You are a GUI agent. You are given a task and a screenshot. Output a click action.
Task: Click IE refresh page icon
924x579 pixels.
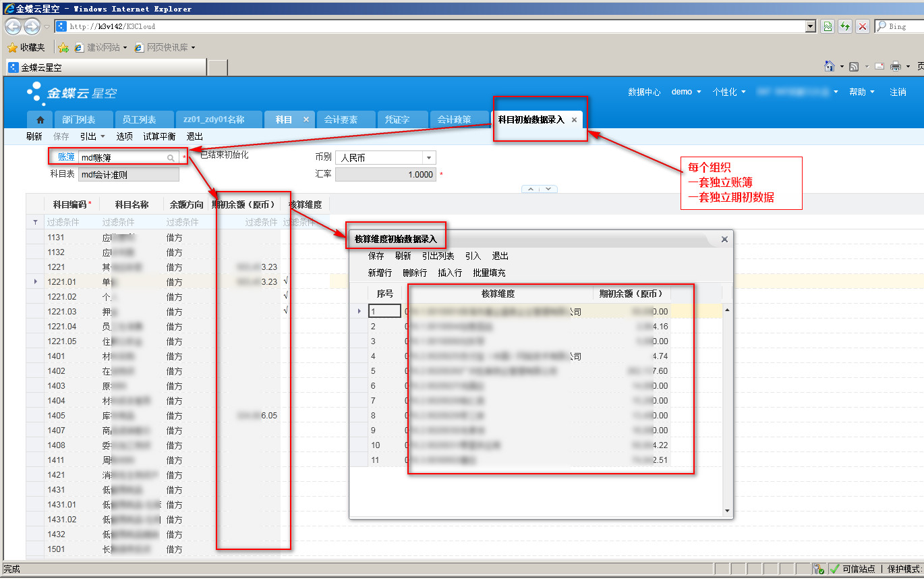pos(844,26)
